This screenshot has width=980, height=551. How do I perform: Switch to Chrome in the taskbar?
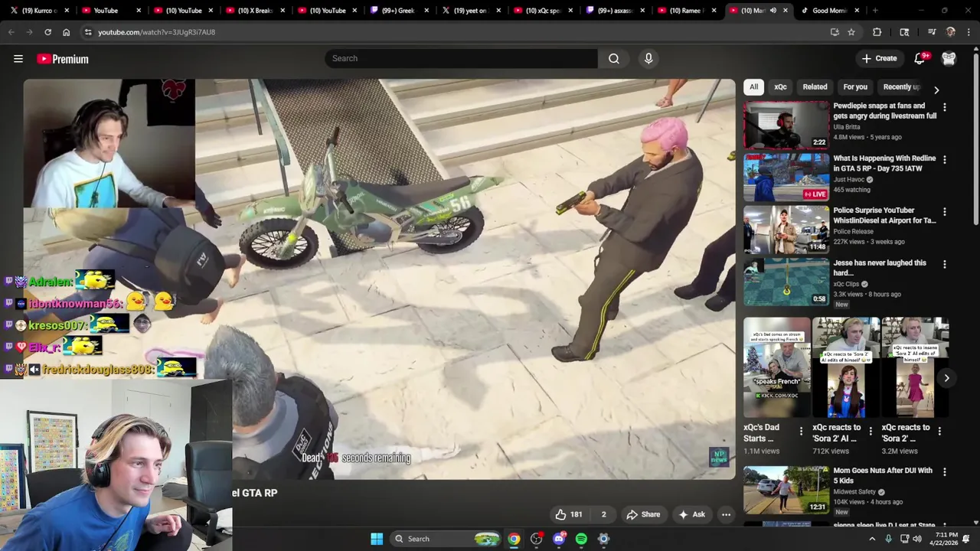coord(514,539)
